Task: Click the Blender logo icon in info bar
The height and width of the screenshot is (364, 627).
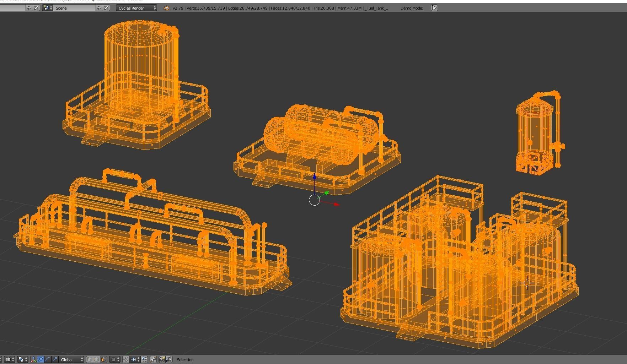Action: [166, 8]
